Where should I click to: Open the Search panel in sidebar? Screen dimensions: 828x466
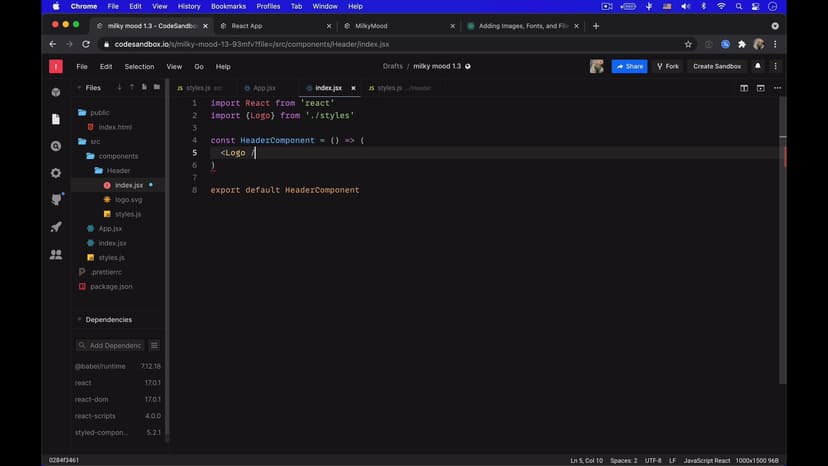[x=56, y=146]
